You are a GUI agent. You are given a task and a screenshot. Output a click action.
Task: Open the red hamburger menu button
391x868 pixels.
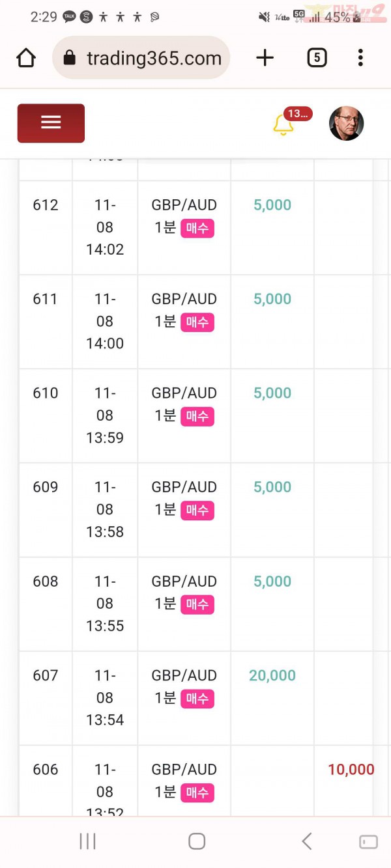(51, 122)
